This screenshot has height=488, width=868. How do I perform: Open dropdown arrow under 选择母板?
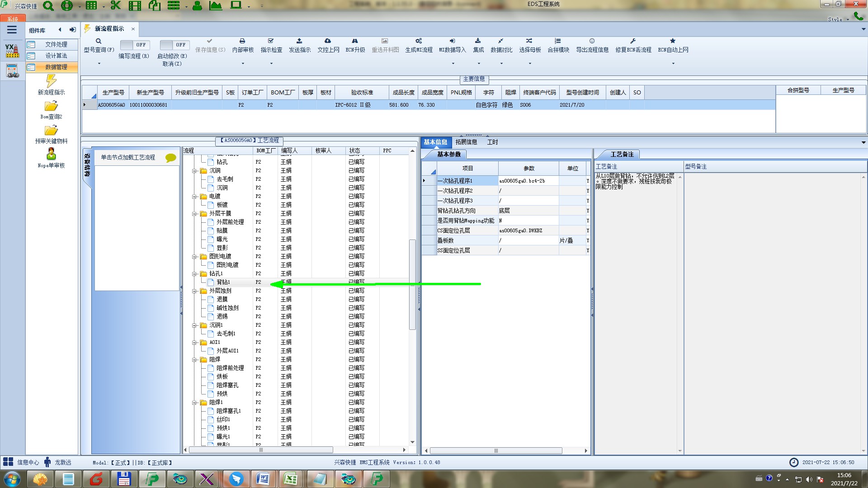(x=530, y=63)
